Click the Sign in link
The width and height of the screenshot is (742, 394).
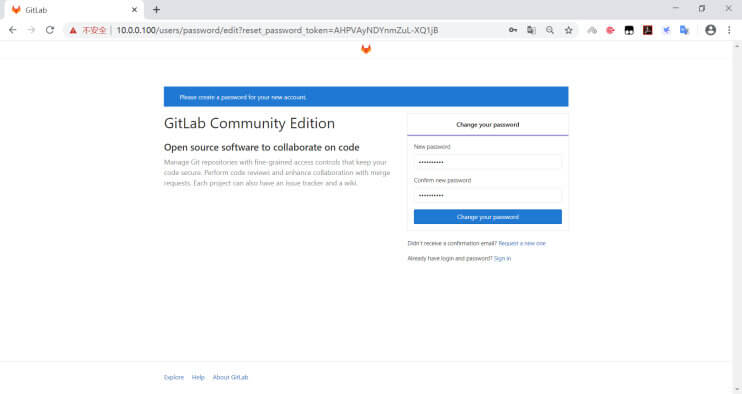coord(502,258)
